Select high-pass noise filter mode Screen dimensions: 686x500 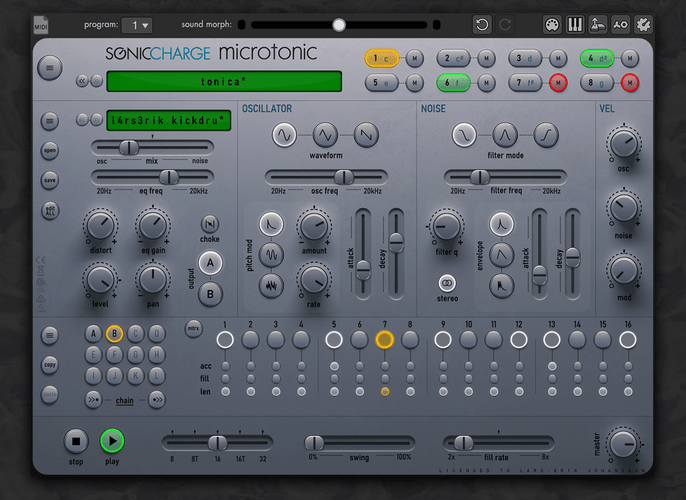tap(546, 135)
